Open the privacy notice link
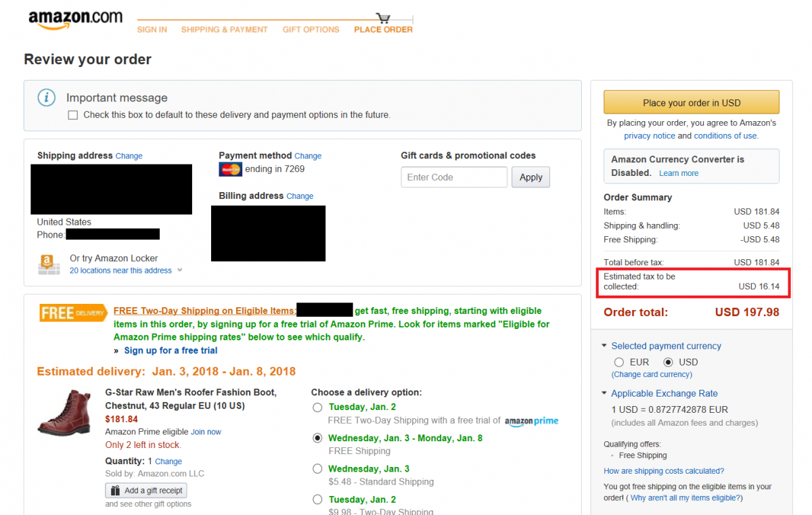The height and width of the screenshot is (515, 812). pyautogui.click(x=650, y=136)
